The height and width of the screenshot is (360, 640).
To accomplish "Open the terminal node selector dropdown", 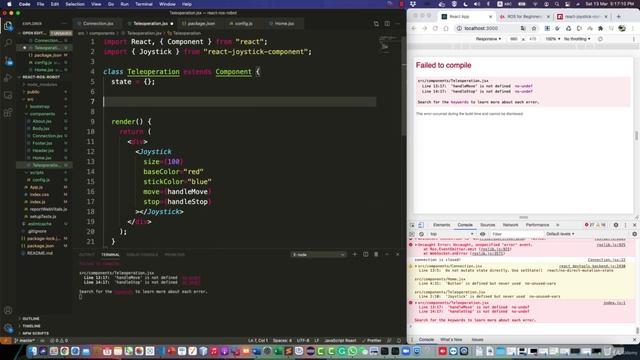I will click(x=318, y=254).
